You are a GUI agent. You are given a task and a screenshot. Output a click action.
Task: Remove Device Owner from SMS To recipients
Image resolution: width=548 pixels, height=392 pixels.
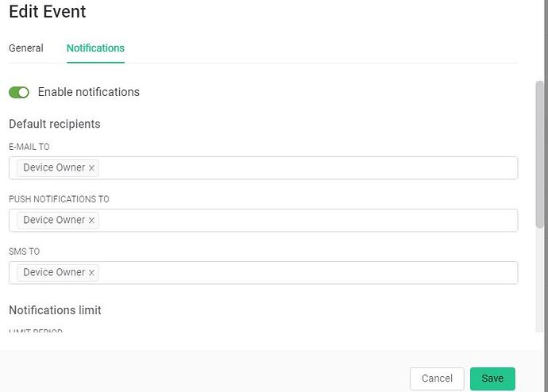(x=92, y=273)
